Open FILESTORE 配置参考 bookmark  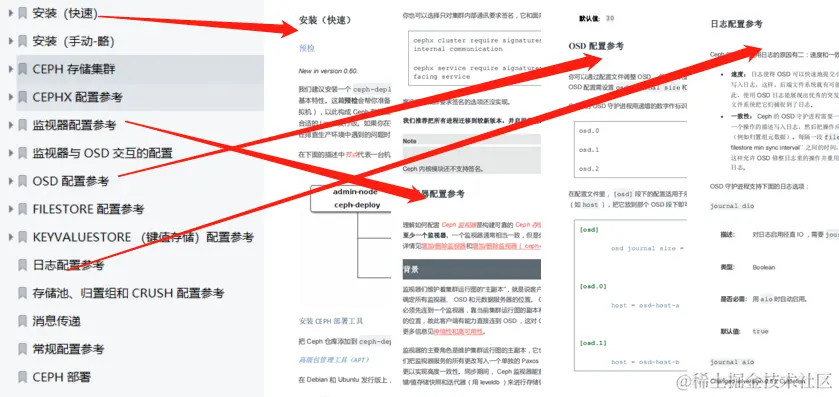pos(88,209)
